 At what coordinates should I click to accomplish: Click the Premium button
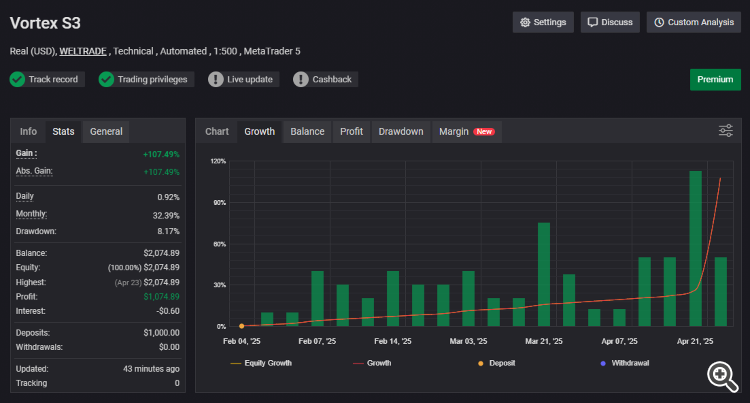click(715, 79)
